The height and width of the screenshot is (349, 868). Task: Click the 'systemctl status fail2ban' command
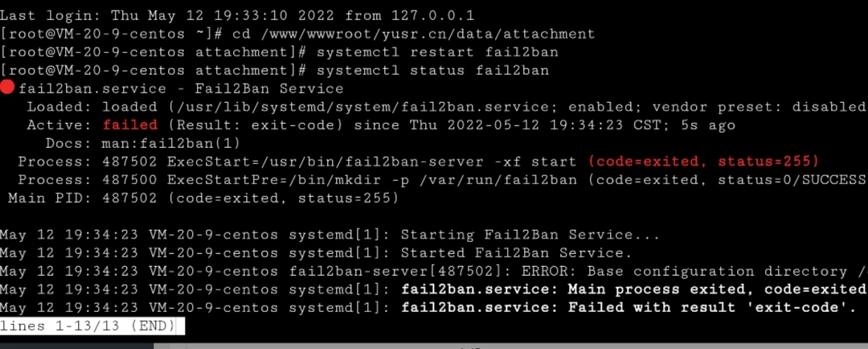tap(432, 70)
